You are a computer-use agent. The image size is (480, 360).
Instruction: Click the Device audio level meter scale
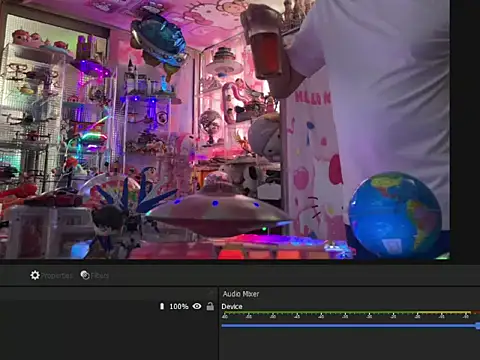[x=350, y=315]
